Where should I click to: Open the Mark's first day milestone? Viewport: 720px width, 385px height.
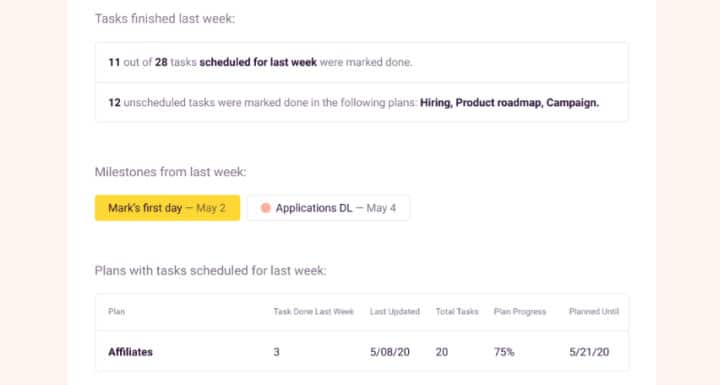(x=167, y=208)
